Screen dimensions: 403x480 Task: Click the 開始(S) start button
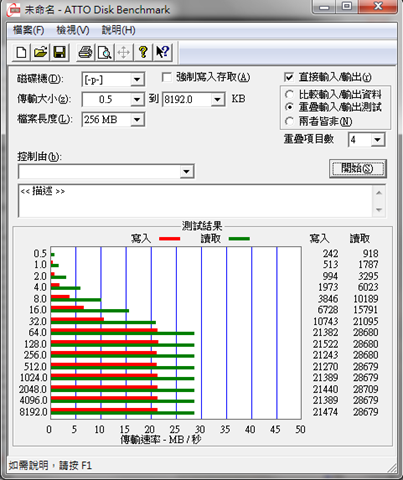point(358,168)
